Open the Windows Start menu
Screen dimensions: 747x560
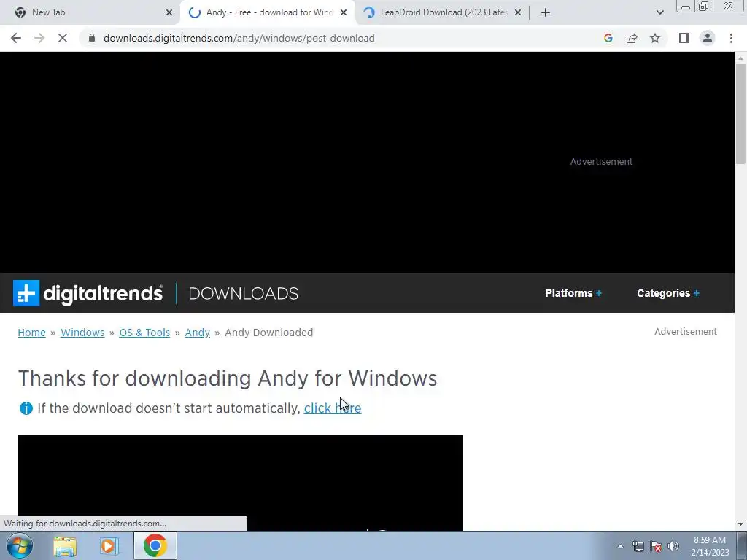(x=20, y=545)
